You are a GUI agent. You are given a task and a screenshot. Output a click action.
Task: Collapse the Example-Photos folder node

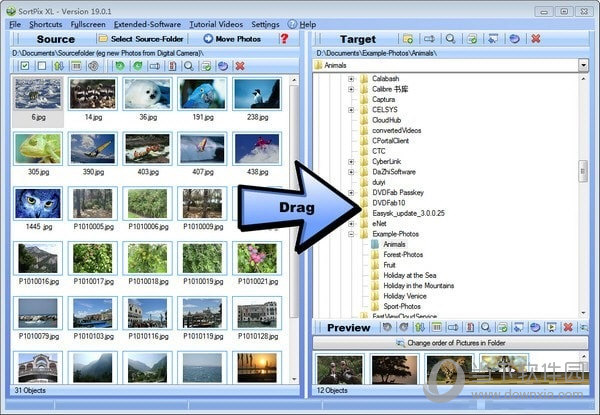pyautogui.click(x=351, y=234)
